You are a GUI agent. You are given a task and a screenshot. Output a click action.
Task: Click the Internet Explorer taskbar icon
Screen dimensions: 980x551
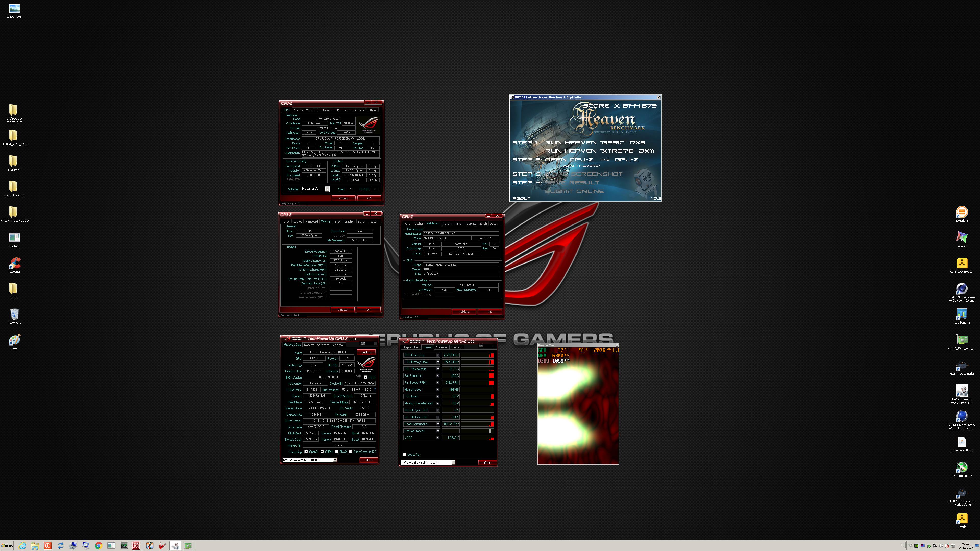[x=22, y=546]
